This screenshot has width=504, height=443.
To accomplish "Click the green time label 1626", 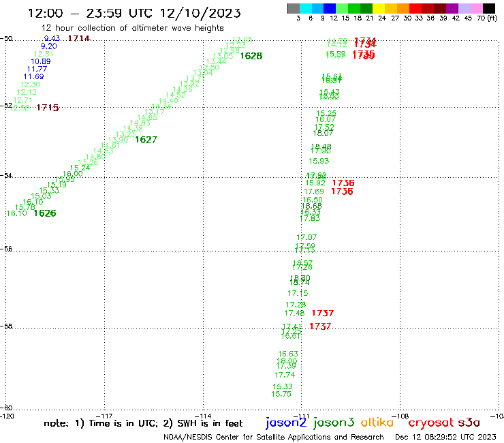I will tap(45, 213).
